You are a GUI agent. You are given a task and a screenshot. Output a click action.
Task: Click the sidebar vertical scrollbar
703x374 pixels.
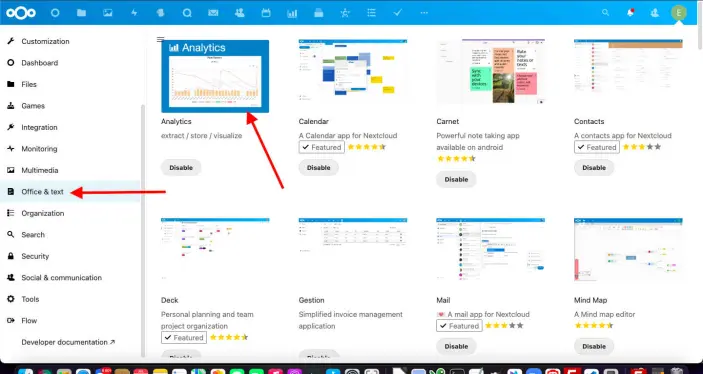click(143, 231)
